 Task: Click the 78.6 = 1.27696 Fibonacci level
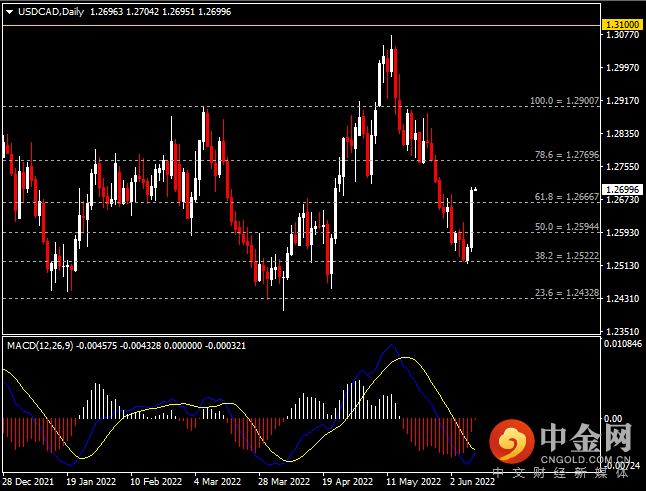click(567, 155)
